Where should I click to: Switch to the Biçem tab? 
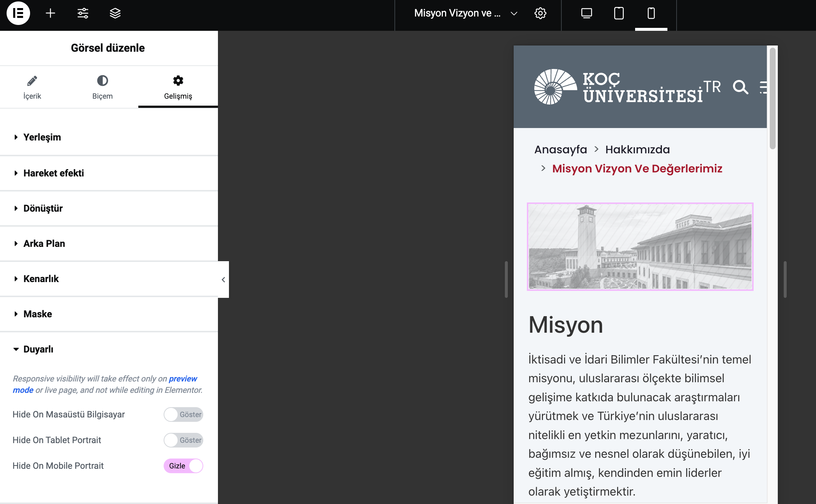pyautogui.click(x=102, y=87)
